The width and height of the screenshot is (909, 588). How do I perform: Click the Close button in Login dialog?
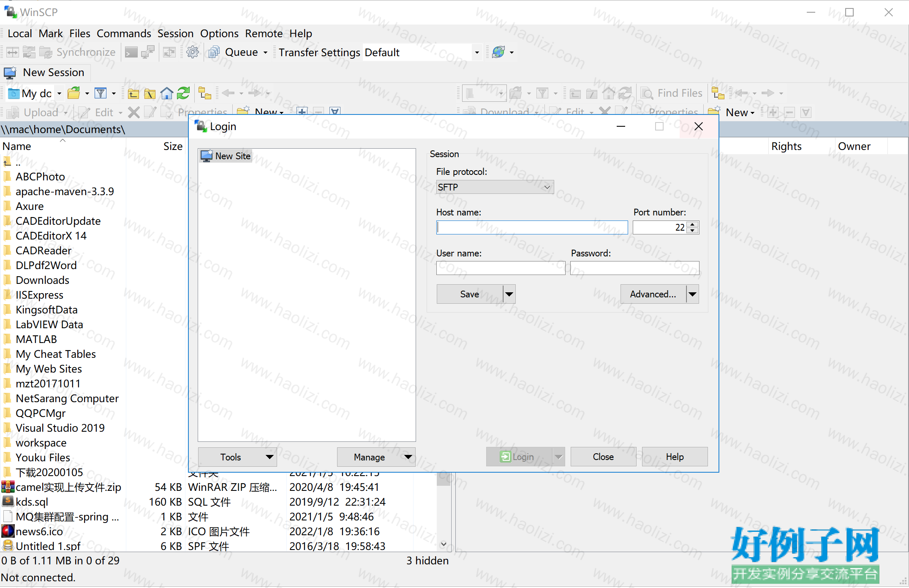pos(603,457)
